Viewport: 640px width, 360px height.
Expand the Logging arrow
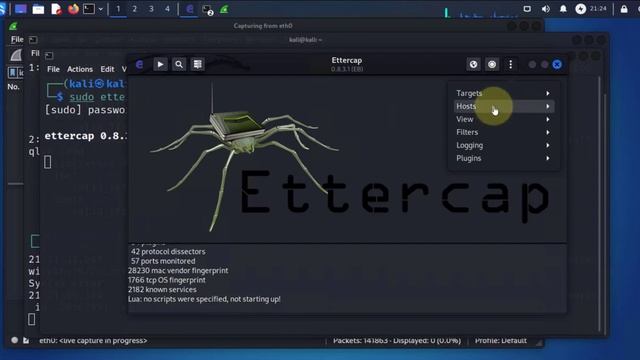click(548, 146)
